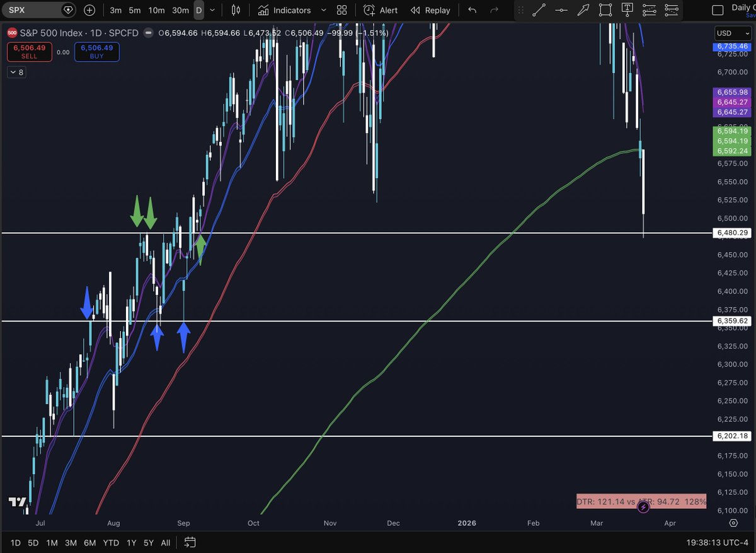This screenshot has height=553, width=756.
Task: Open the candlestick chart type selector
Action: point(236,10)
